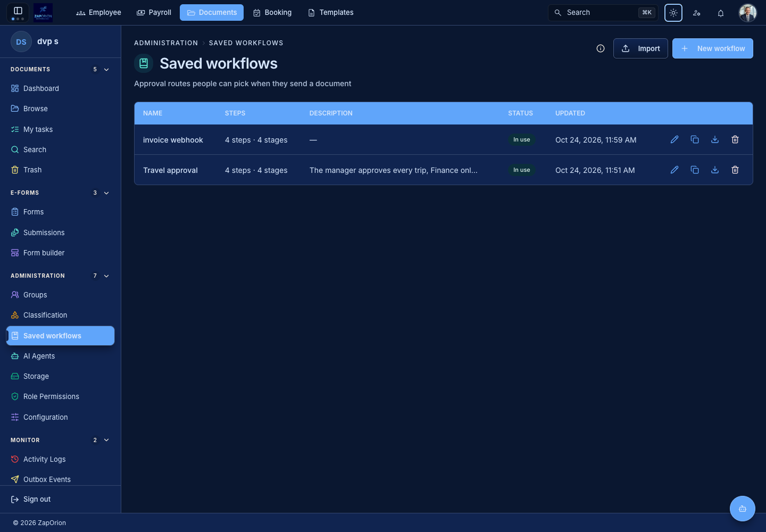Select Saved workflows in sidebar
This screenshot has width=766, height=532.
[x=60, y=336]
